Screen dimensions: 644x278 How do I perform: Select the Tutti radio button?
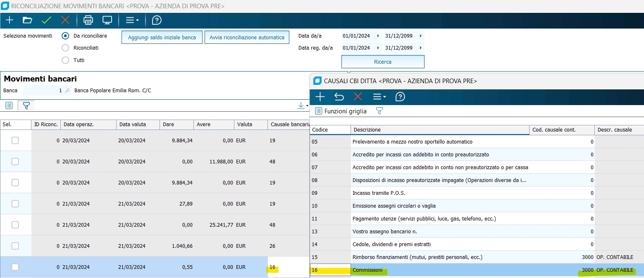[x=65, y=60]
